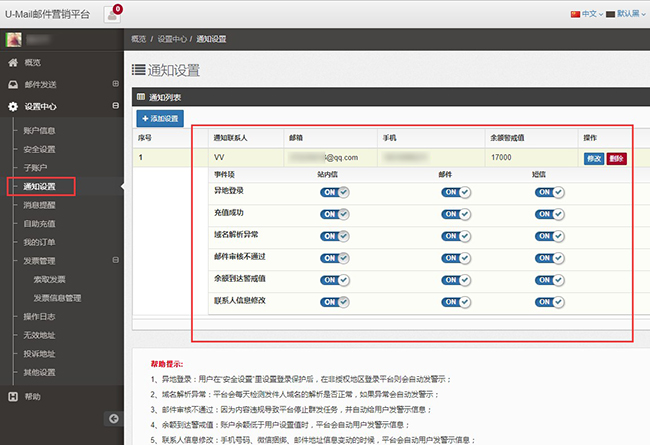Click the list icon next to 通知设置 heading
This screenshot has width=650, height=445.
point(138,70)
